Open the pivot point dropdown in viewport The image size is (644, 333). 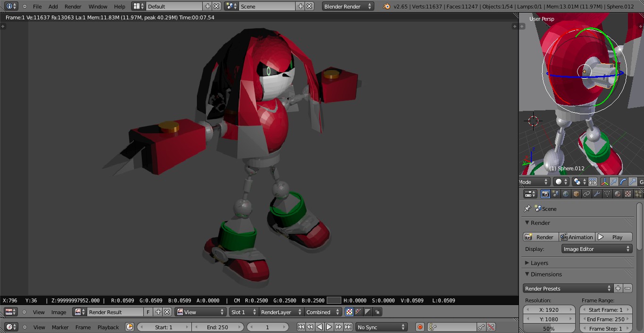tap(579, 181)
